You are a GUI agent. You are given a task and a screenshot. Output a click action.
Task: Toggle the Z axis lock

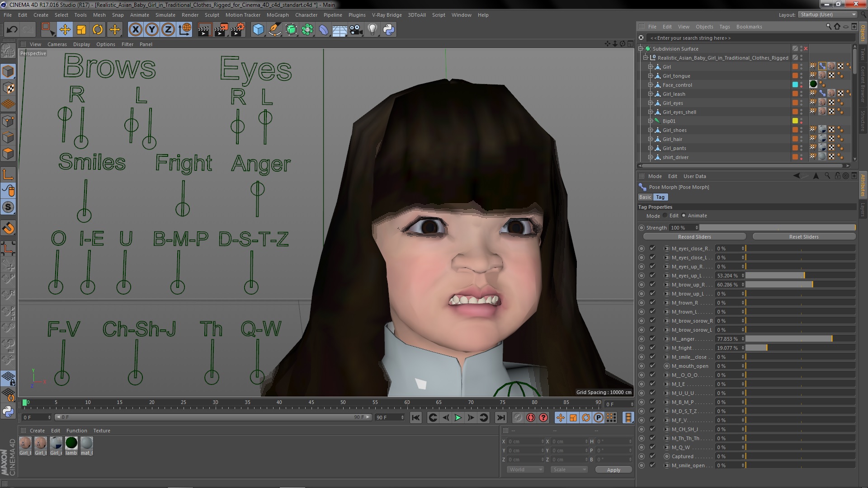[x=168, y=30]
